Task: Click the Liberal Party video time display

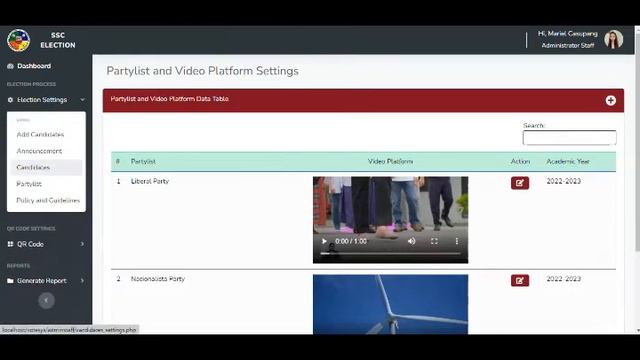Action: pos(351,241)
